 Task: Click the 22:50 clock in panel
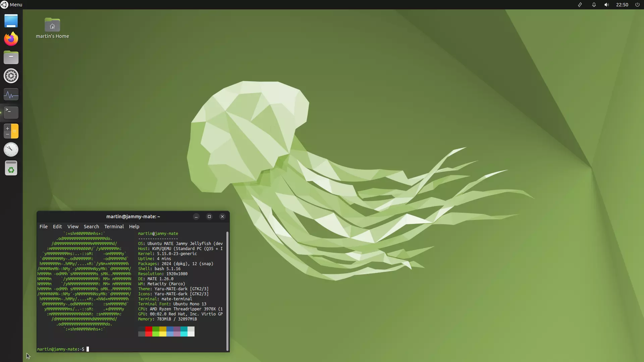point(622,5)
